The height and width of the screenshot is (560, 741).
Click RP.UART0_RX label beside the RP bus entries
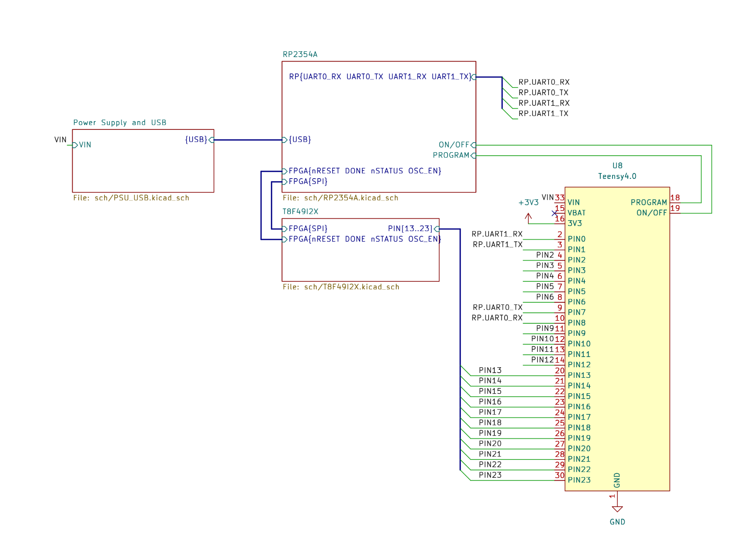tap(544, 82)
